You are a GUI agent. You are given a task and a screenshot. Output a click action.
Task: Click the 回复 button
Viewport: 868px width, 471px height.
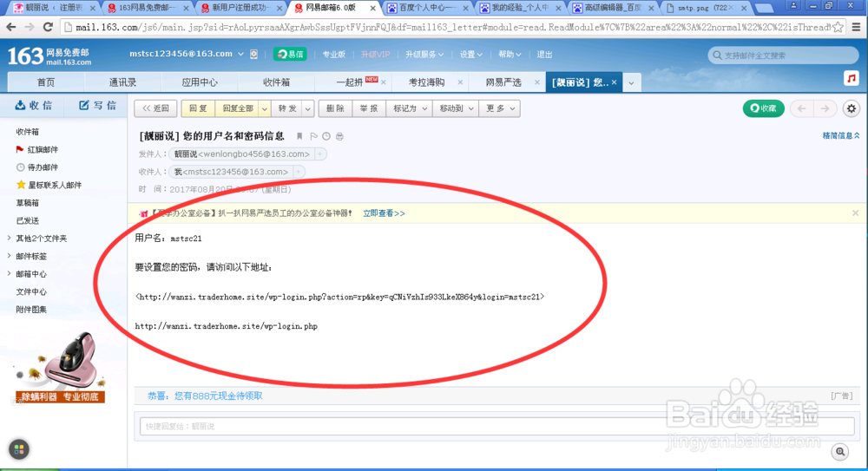coord(198,108)
